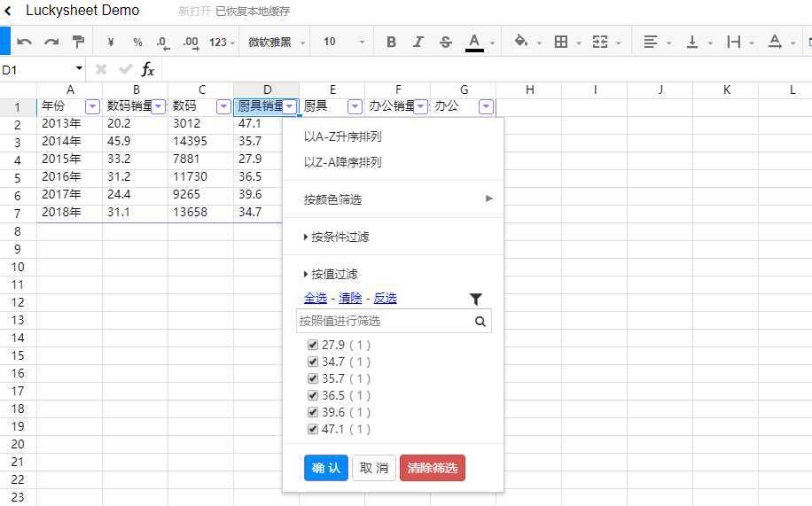This screenshot has height=506, width=812.
Task: Open the border style dropdown arrow
Action: tap(579, 43)
